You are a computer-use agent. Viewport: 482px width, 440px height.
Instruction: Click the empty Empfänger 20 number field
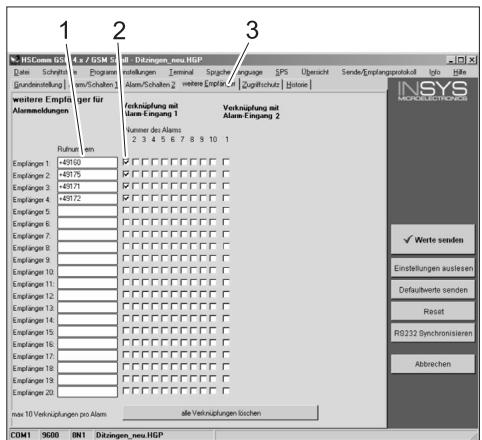click(87, 392)
